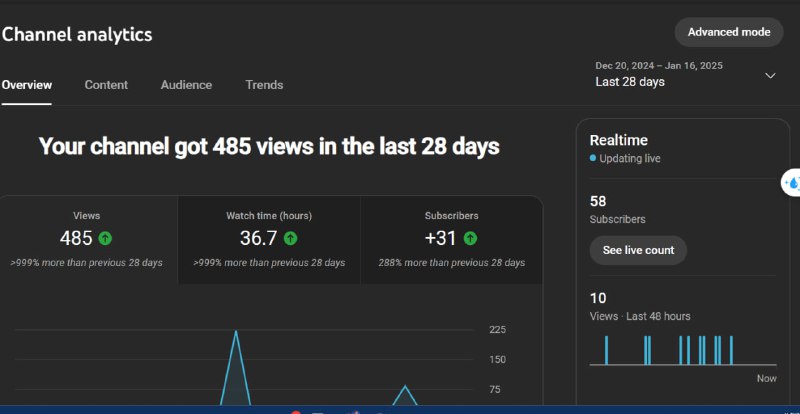Screen dimensions: 800x414
Task: Select the Subscribers metric card
Action: tap(452, 239)
